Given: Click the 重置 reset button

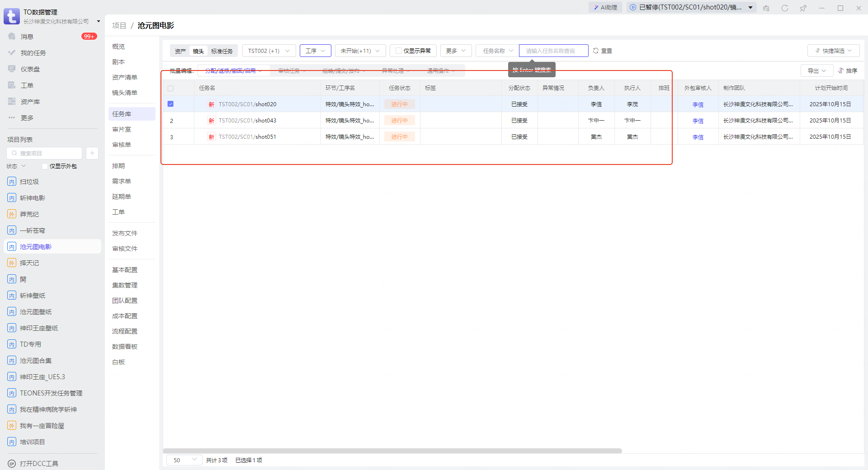Looking at the screenshot, I should [603, 51].
